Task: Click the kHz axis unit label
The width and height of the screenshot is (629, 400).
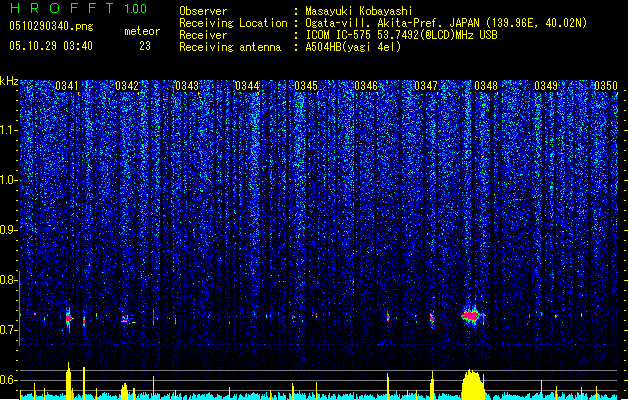Action: [9, 81]
